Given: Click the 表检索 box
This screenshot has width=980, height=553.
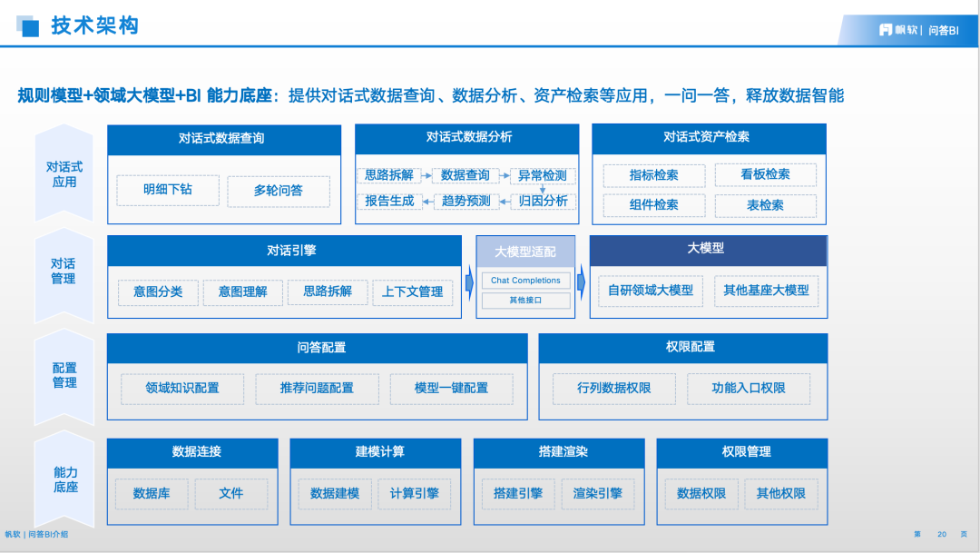Looking at the screenshot, I should pyautogui.click(x=766, y=205).
